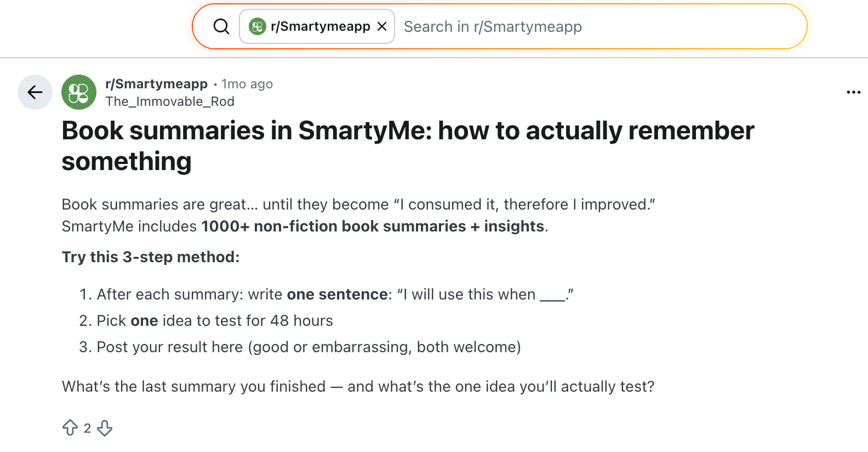
Task: Click the 1mo ago timestamp
Action: click(247, 84)
